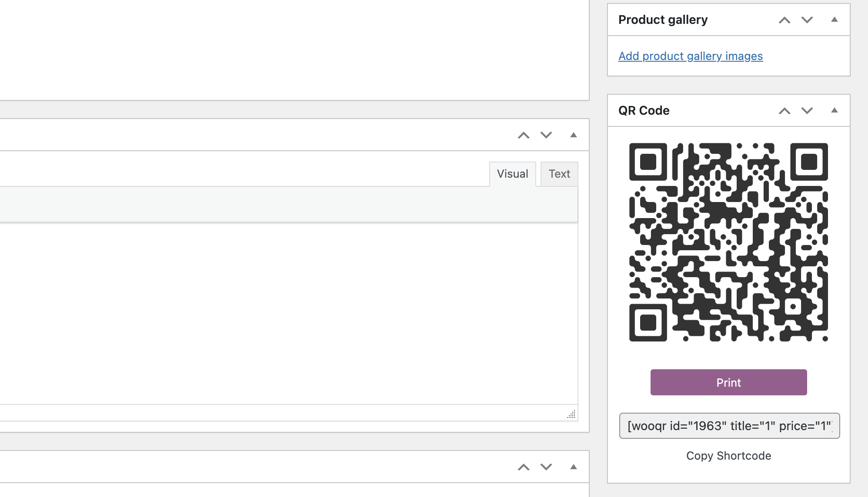Toggle the Text editing mode

(x=559, y=173)
